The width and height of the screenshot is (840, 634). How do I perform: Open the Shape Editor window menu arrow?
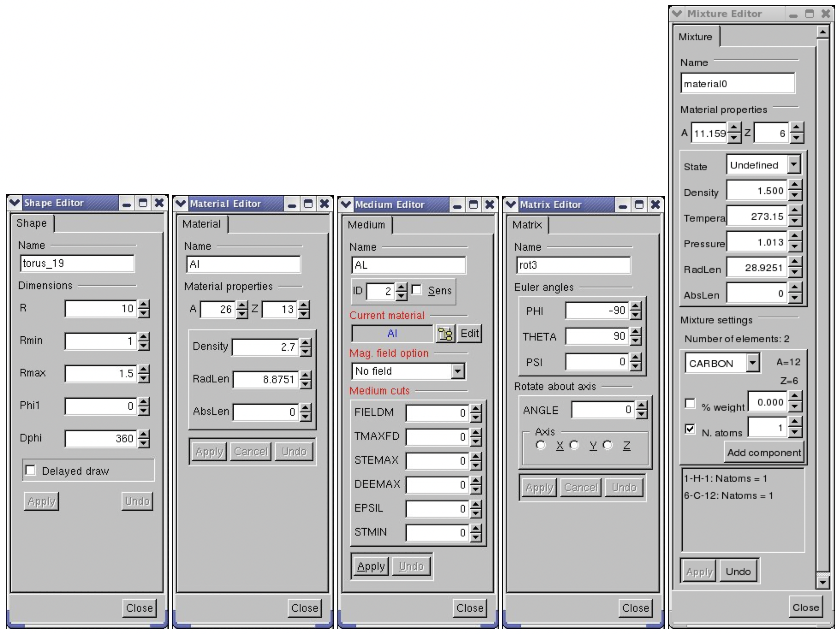pos(15,203)
